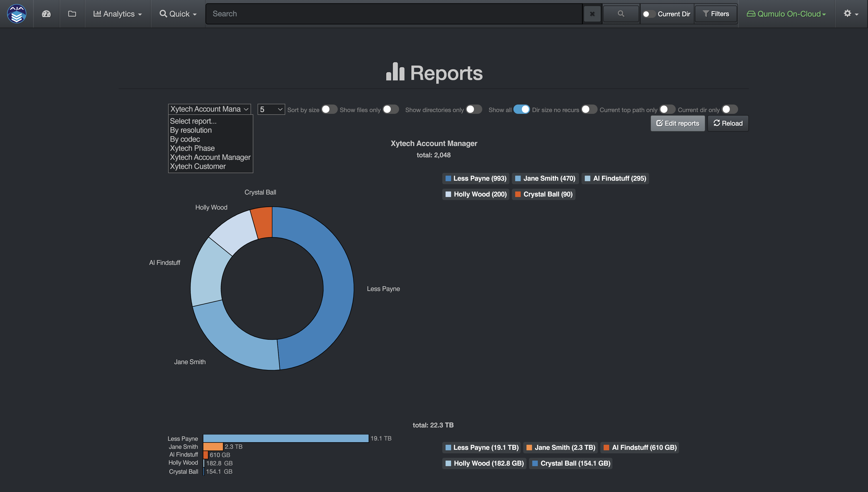Toggle Dir size no recurs on

point(589,109)
